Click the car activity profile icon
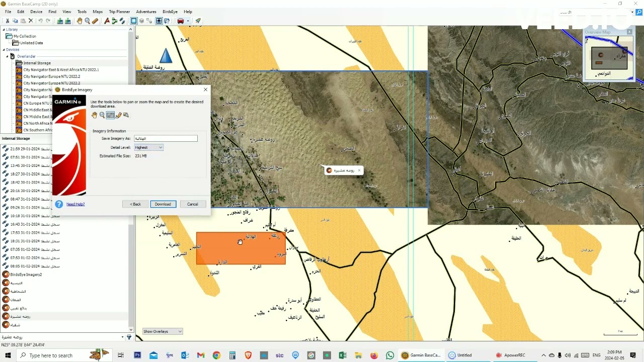The height and width of the screenshot is (362, 644). coord(181,21)
